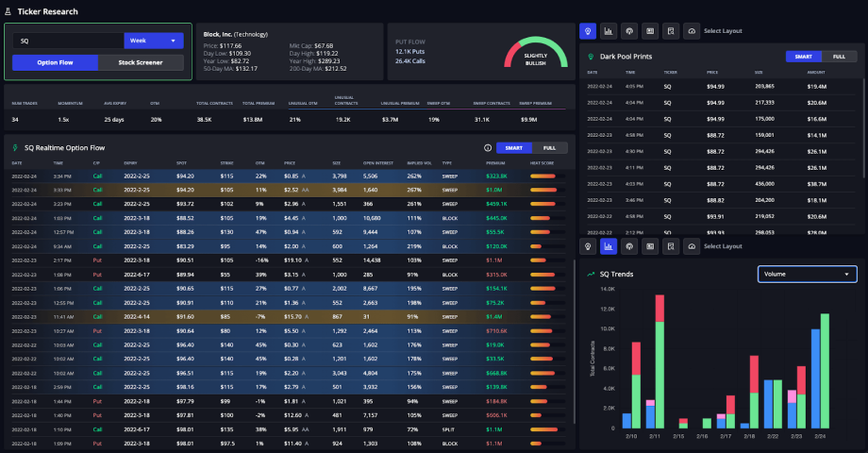Click heat score bar of the 9:34 AM call row
The width and height of the screenshot is (868, 453).
click(x=547, y=246)
